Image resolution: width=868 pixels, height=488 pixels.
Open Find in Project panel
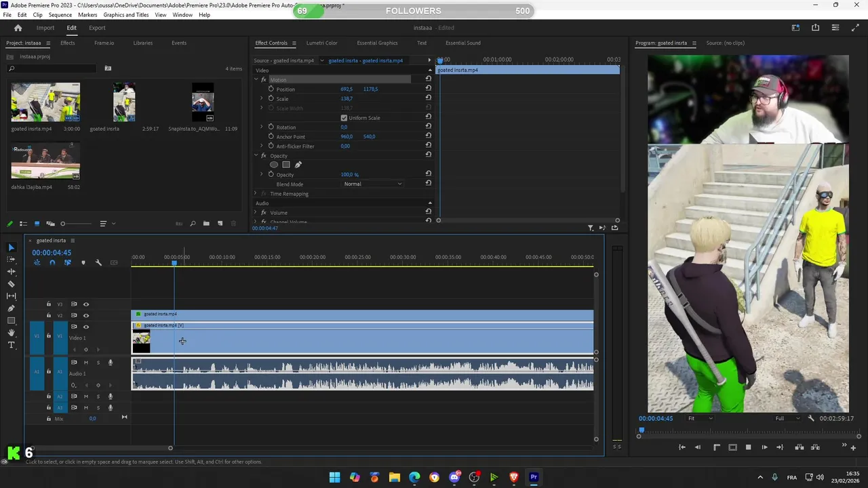point(193,224)
